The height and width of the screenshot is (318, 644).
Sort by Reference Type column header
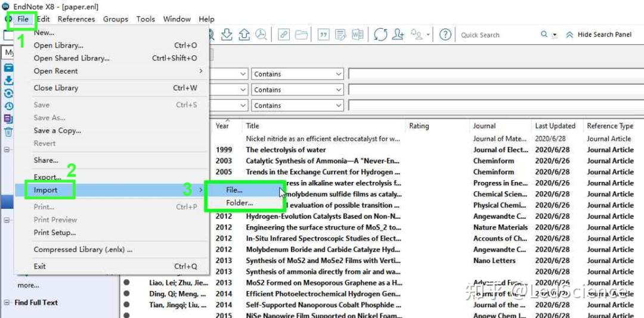[611, 126]
